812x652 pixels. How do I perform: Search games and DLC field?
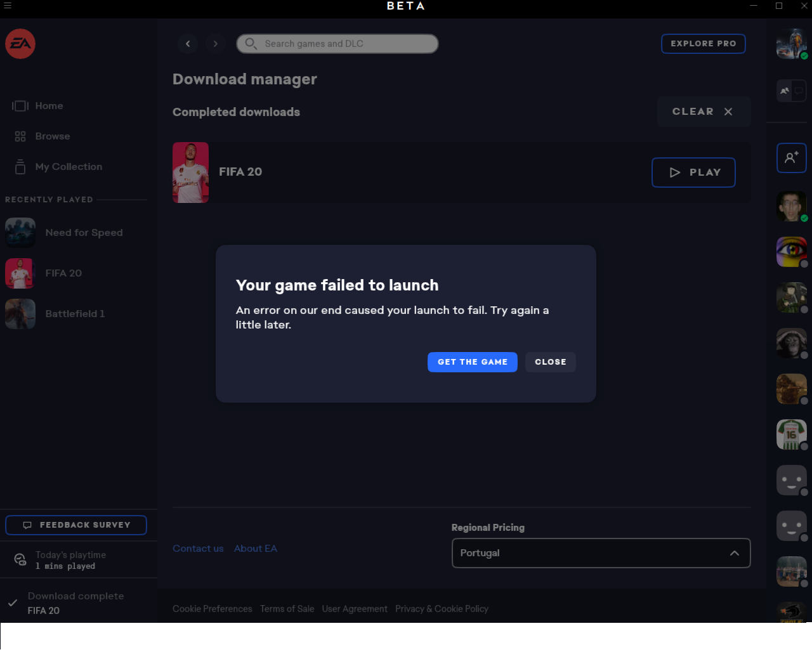pos(337,44)
